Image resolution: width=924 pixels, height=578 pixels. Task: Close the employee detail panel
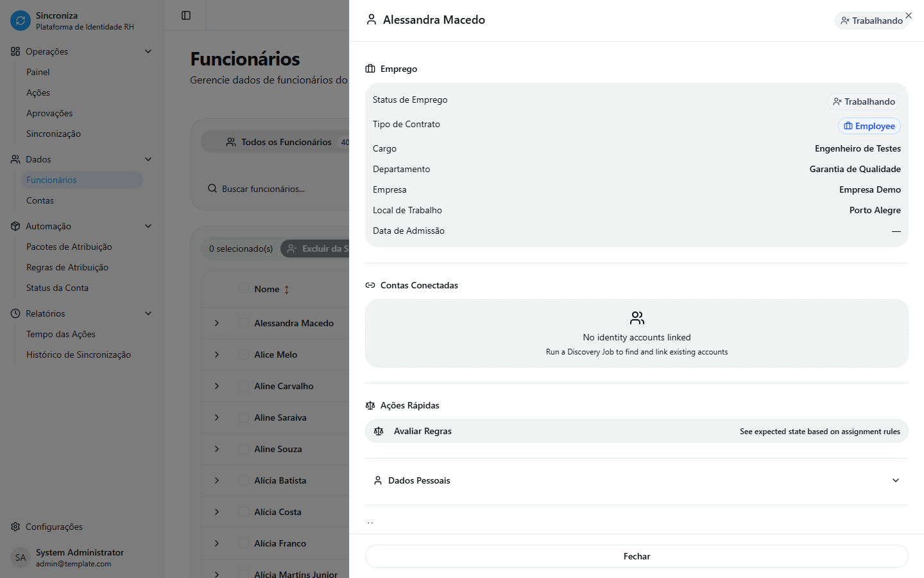[908, 15]
